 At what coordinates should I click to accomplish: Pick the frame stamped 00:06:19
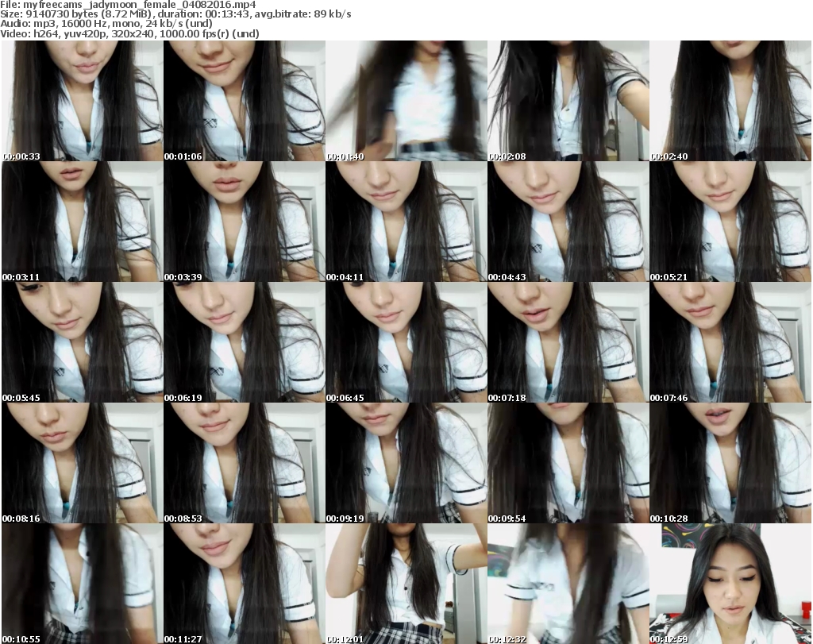tap(245, 342)
